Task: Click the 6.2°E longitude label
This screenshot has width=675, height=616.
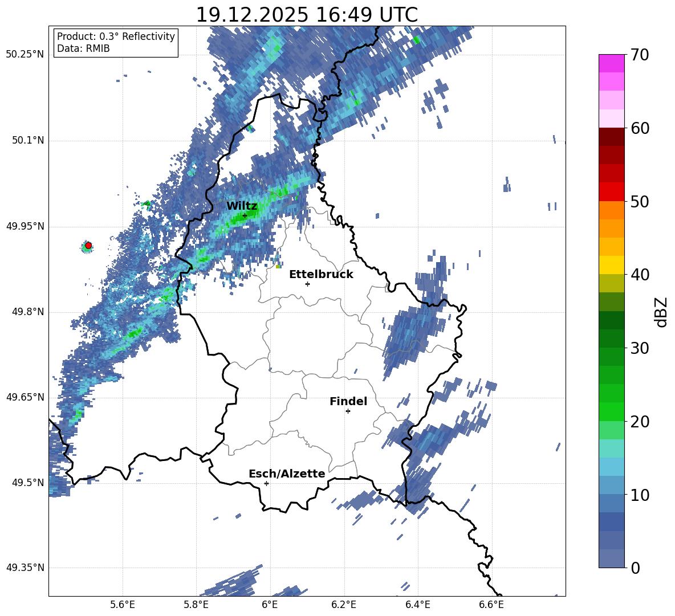Action: coord(344,605)
